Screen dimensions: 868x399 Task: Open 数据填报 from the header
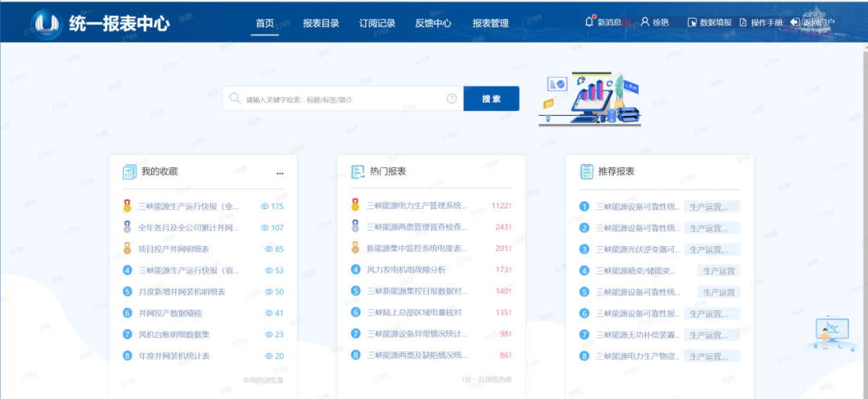[x=709, y=23]
